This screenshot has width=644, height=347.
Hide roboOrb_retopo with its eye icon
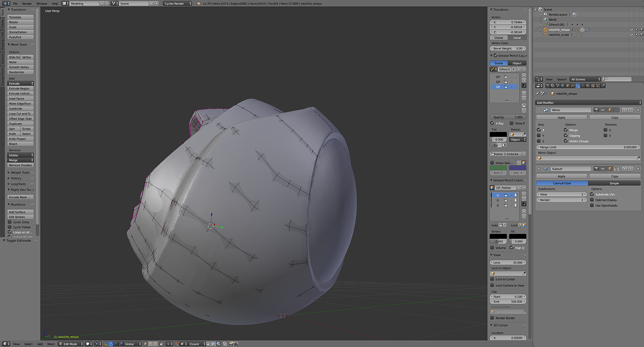coord(631,29)
